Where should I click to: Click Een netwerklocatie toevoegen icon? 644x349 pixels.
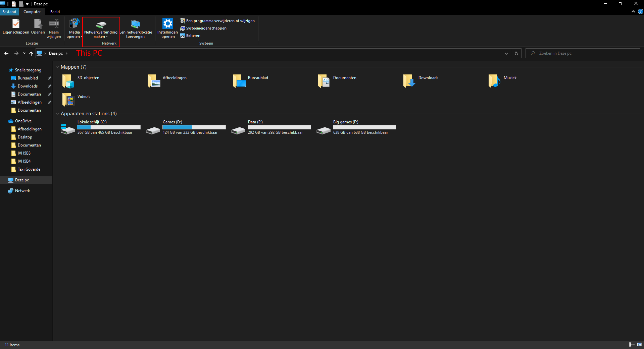136,24
